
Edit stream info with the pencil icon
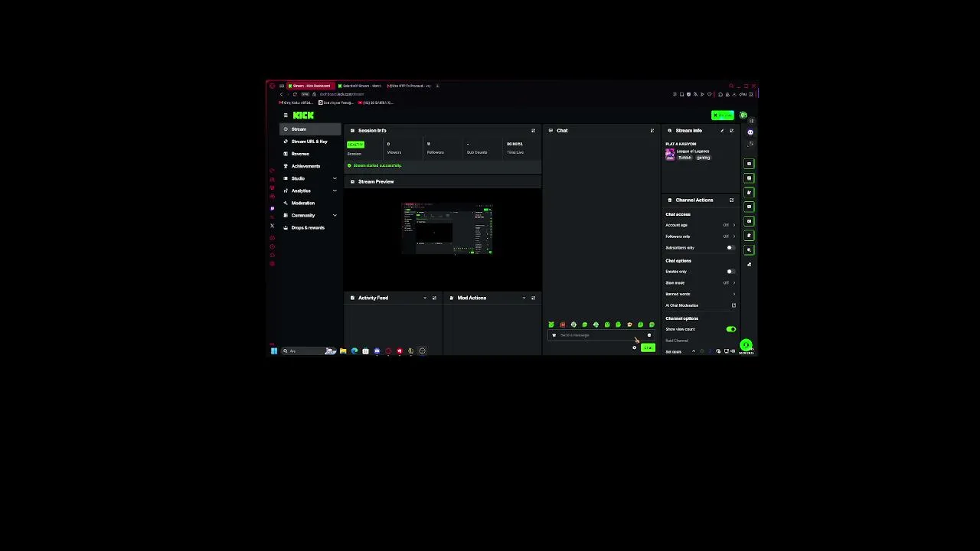pos(721,131)
